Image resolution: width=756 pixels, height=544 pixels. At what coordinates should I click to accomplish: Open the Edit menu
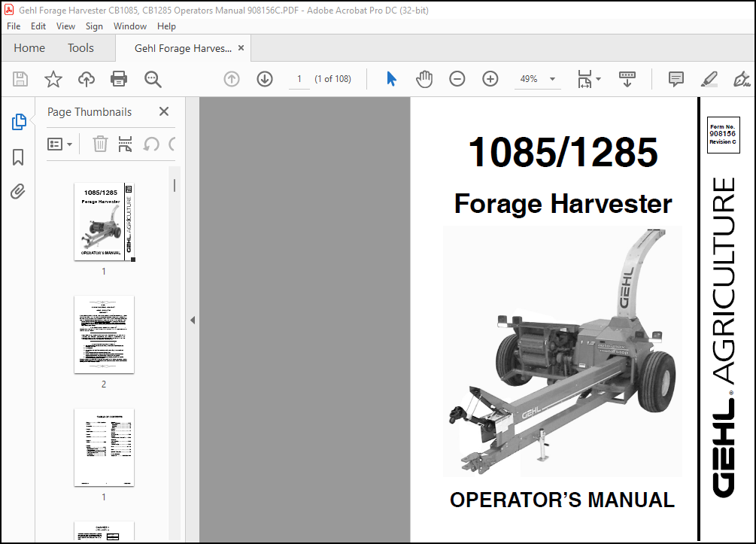coord(38,26)
